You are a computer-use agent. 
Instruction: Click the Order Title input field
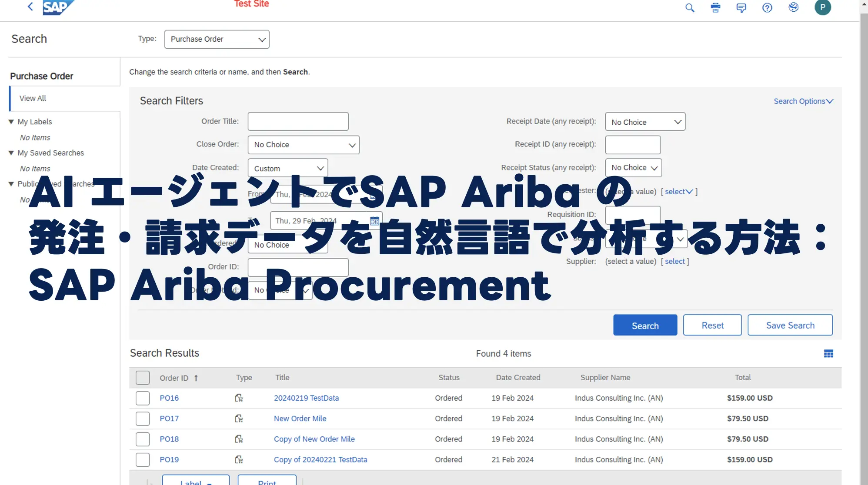(x=298, y=121)
